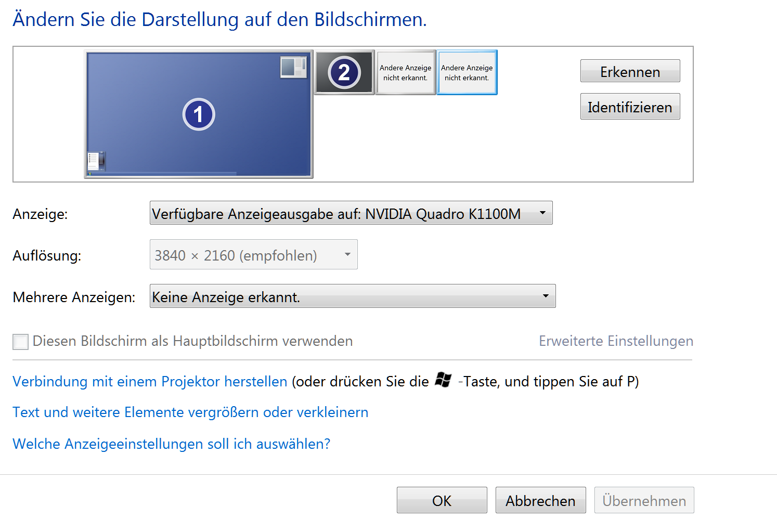Click the Identifizieren button
The width and height of the screenshot is (777, 532).
coord(630,107)
